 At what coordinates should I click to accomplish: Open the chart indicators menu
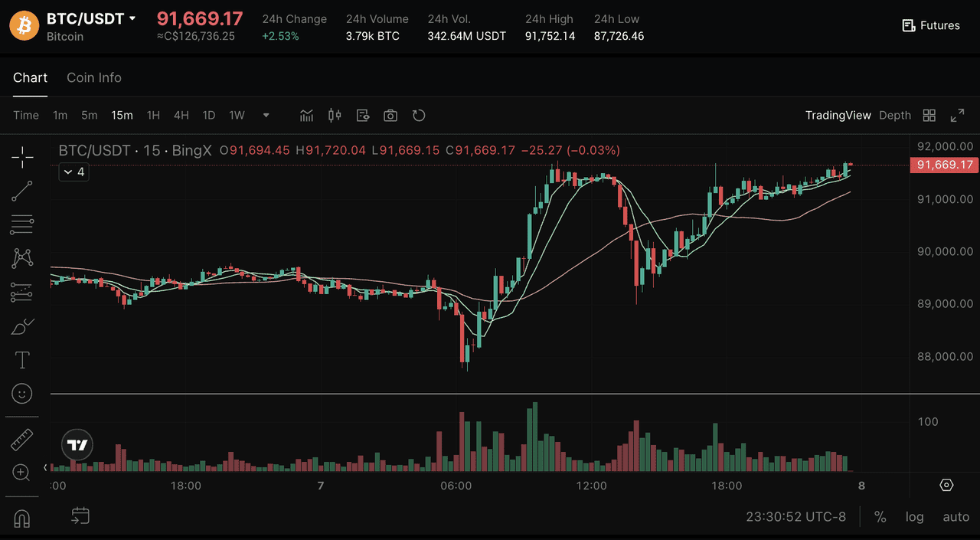[x=307, y=116]
